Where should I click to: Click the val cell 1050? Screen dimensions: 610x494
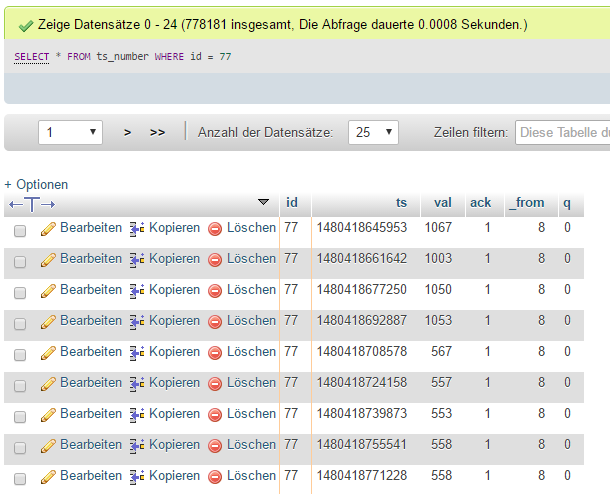[x=438, y=290]
